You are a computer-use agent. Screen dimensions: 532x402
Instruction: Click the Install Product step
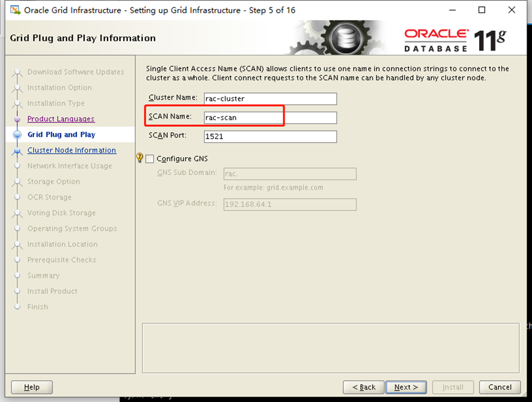tap(52, 291)
